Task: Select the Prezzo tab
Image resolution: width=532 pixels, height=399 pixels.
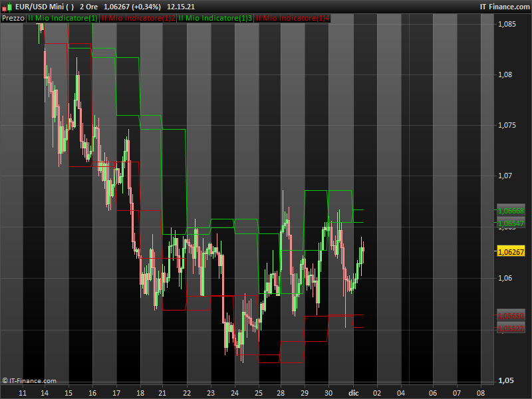Action: tap(13, 18)
